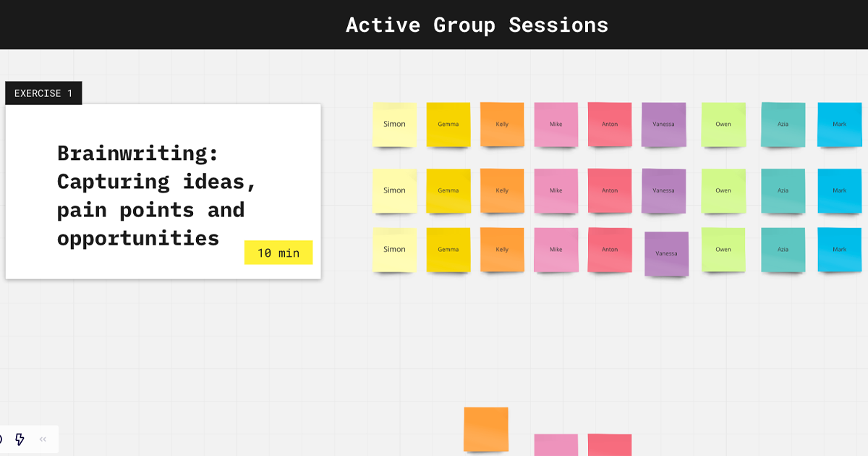Click Vanessa's purple sticky note in the top row
The image size is (868, 456).
[663, 124]
